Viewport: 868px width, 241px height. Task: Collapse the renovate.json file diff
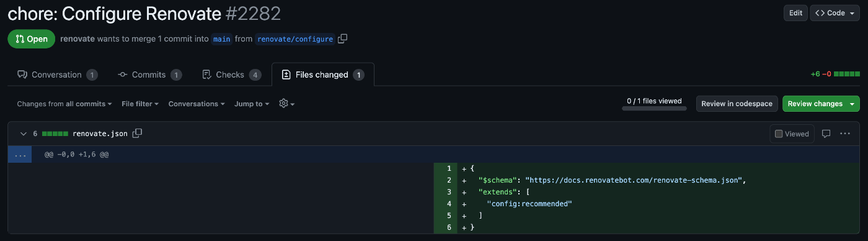[x=24, y=134]
